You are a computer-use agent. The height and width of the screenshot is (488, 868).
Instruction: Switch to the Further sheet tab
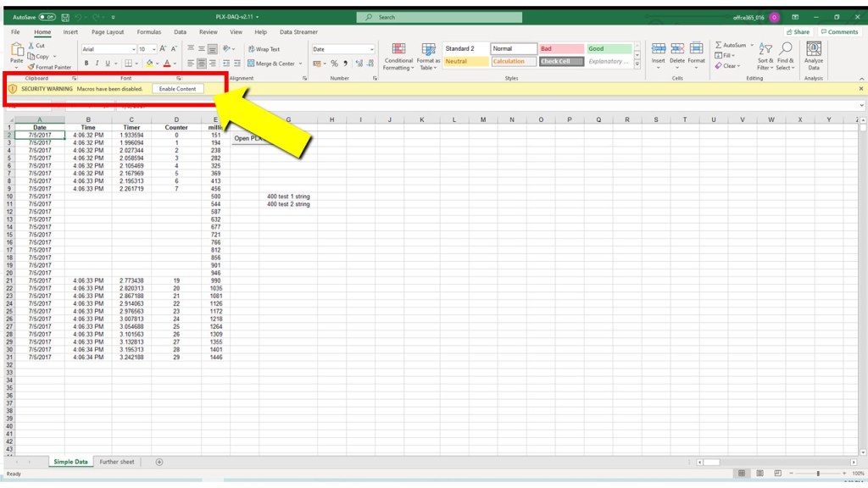(x=116, y=462)
